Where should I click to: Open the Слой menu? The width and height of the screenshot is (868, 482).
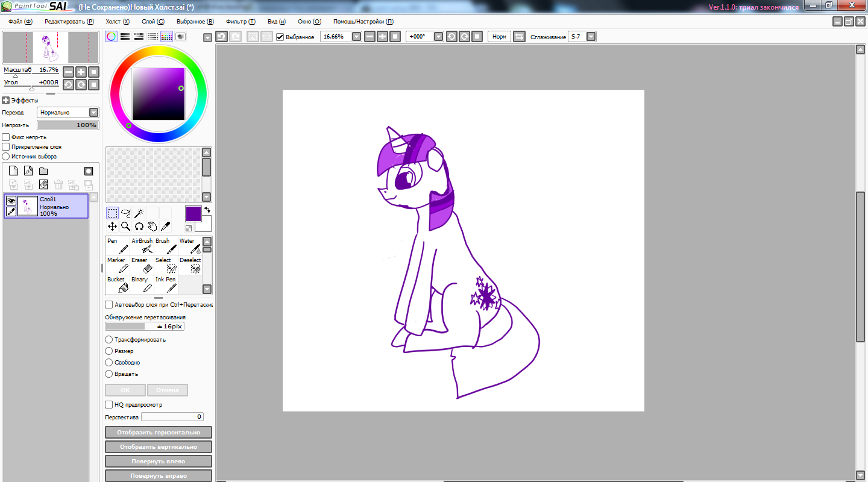[x=153, y=22]
